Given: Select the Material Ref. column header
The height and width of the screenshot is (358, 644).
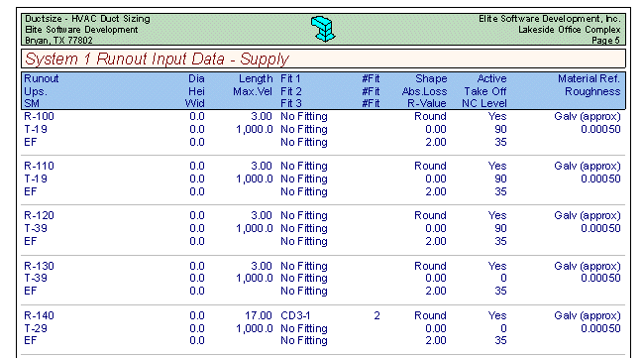Looking at the screenshot, I should click(589, 78).
